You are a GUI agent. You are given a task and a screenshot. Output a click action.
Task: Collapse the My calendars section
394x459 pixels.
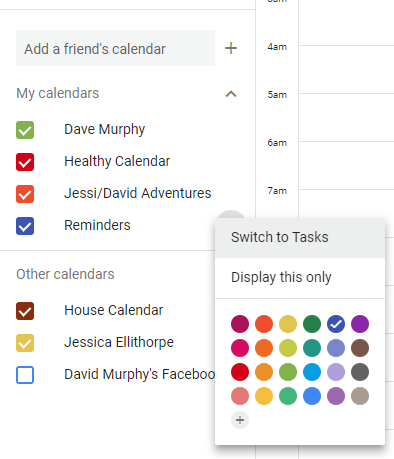231,94
